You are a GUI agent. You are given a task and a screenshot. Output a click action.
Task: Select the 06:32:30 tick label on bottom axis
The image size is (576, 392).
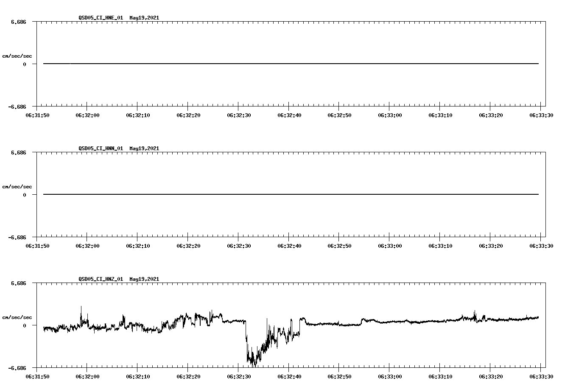click(239, 376)
